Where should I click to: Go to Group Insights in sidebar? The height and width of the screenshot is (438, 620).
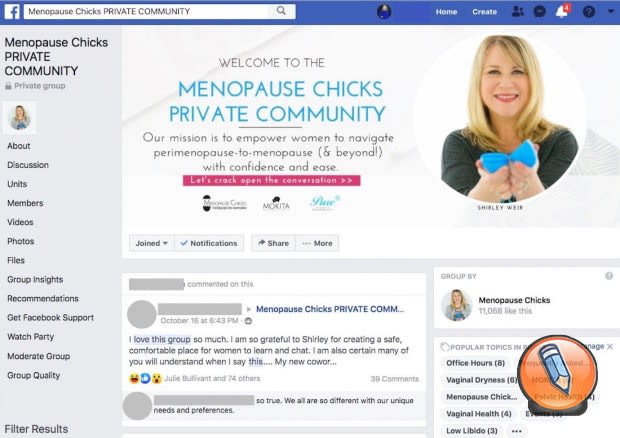click(x=35, y=279)
